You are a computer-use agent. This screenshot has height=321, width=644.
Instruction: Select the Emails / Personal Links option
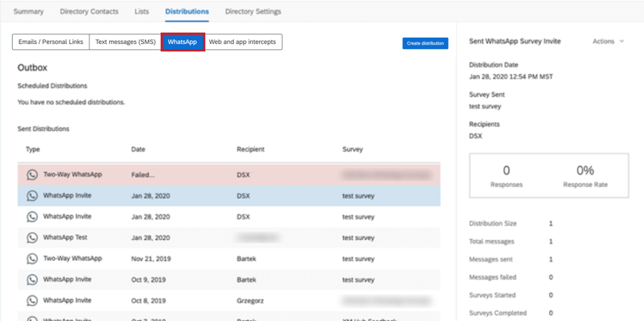click(51, 42)
